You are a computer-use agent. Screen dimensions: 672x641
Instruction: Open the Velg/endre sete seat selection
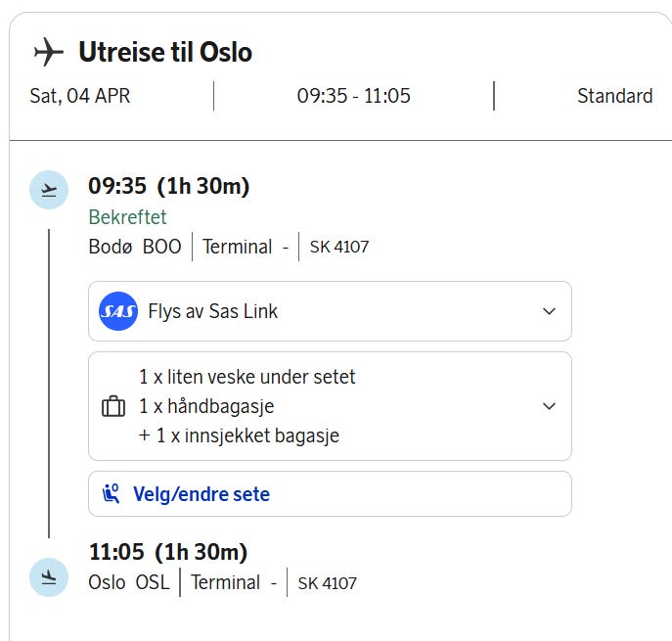pos(201,494)
